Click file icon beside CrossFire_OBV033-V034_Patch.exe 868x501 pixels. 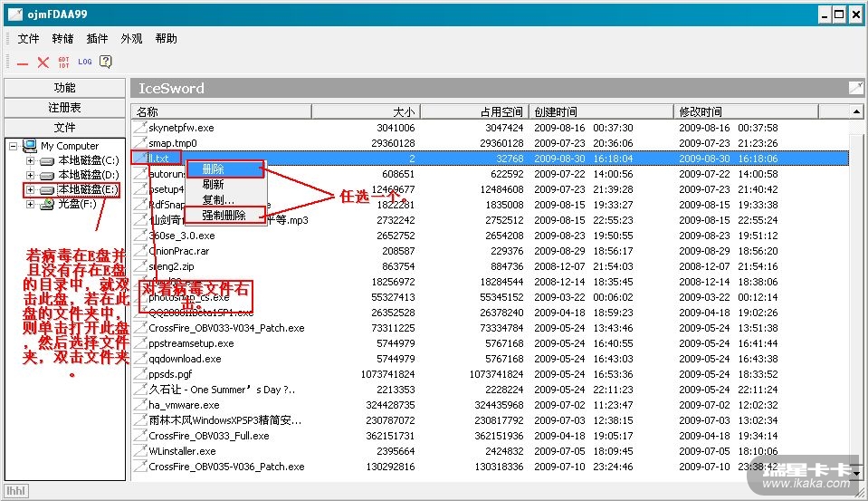pyautogui.click(x=140, y=328)
